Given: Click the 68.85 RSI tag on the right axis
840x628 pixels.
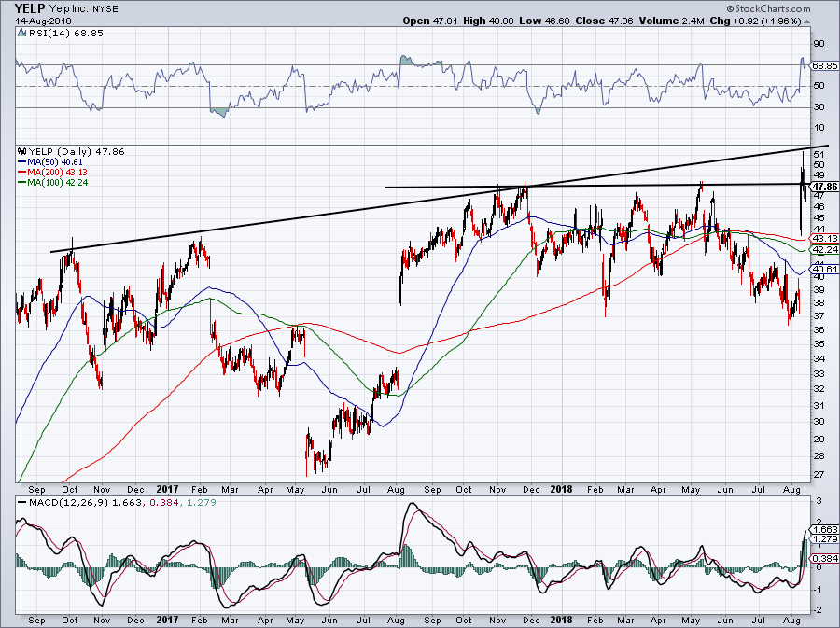Looking at the screenshot, I should (x=824, y=66).
